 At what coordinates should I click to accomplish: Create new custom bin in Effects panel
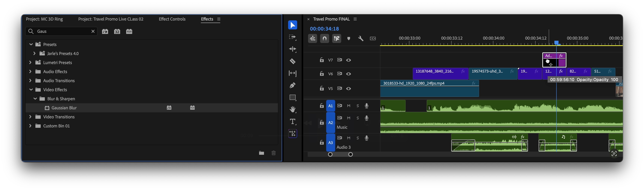pos(261,153)
